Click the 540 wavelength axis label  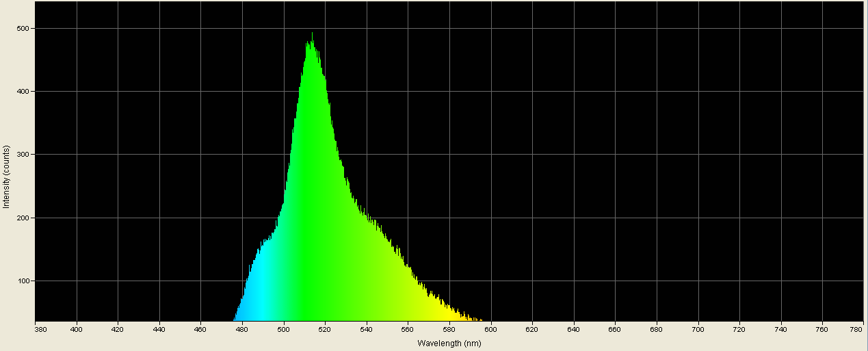(x=367, y=329)
